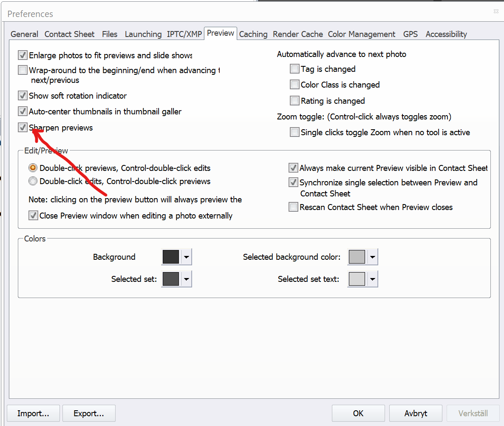Toggle Auto-center thumbnails checkbox
The height and width of the screenshot is (426, 504).
coord(23,111)
